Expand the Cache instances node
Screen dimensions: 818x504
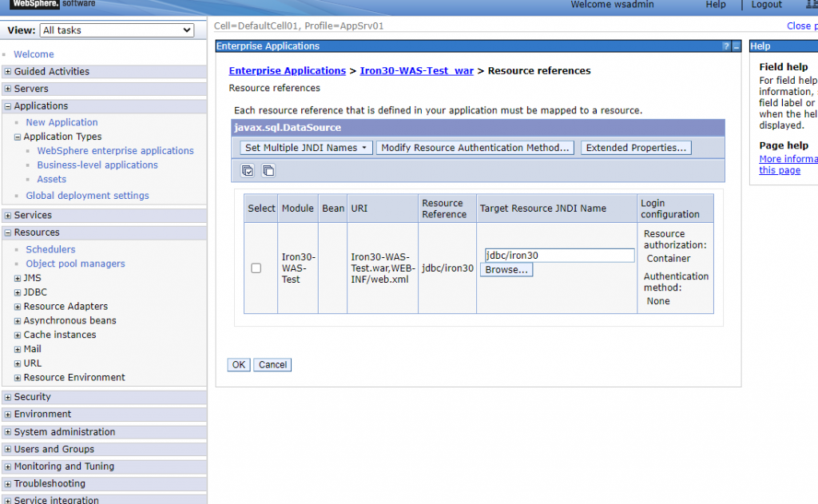(18, 335)
